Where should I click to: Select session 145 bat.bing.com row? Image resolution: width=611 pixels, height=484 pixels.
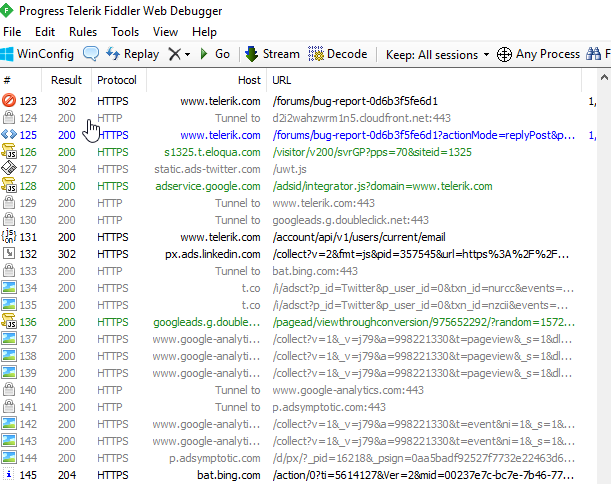[x=200, y=475]
